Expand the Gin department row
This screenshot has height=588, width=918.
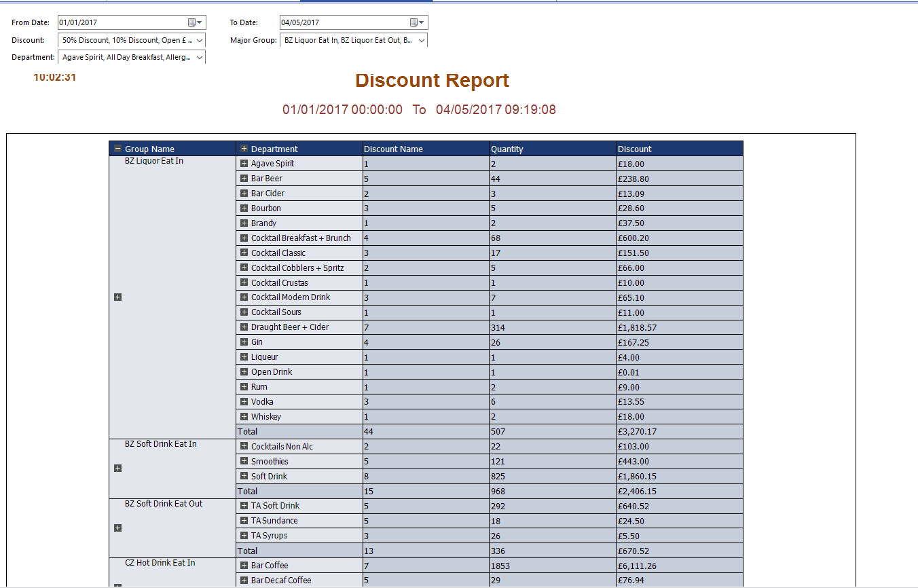pos(244,342)
